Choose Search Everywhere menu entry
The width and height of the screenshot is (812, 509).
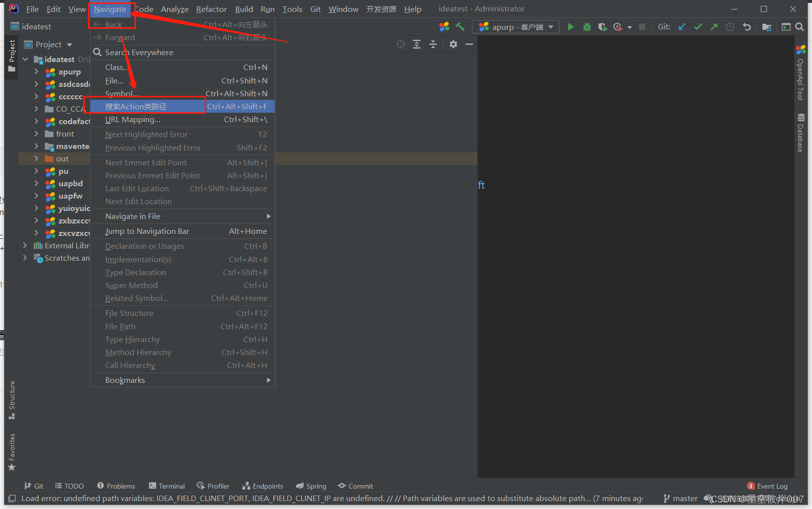click(182, 52)
